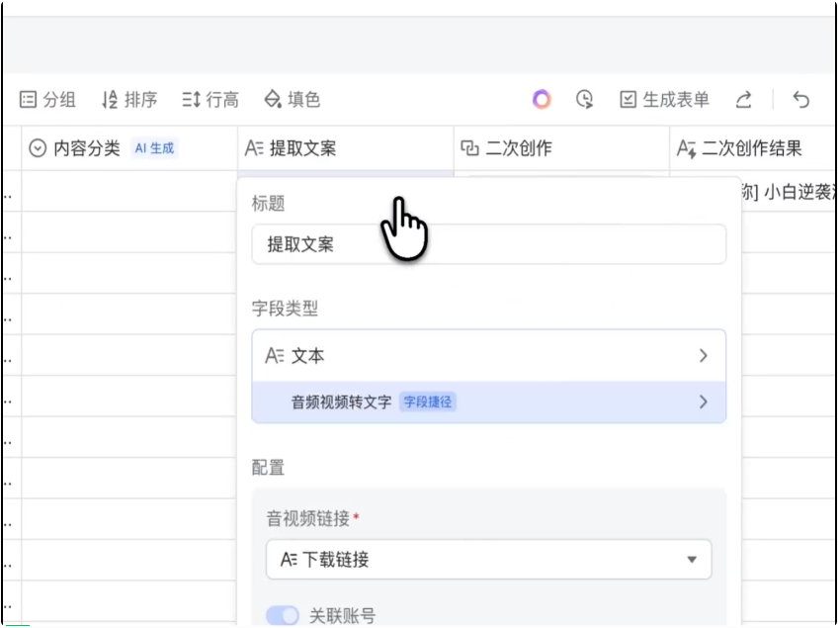Open the 下载链接 dropdown
This screenshot has height=628, width=840.
(488, 560)
